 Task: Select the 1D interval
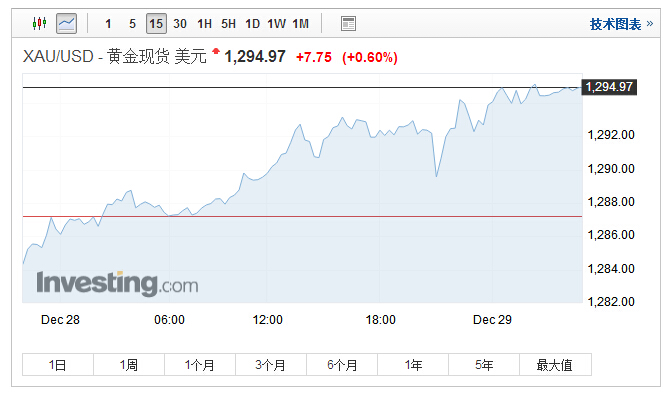252,24
